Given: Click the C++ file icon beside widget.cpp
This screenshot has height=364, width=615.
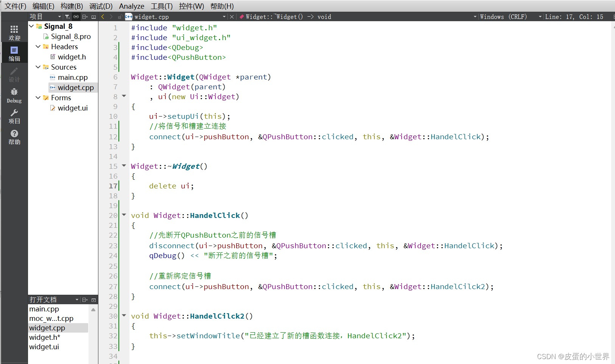Looking at the screenshot, I should (x=129, y=17).
